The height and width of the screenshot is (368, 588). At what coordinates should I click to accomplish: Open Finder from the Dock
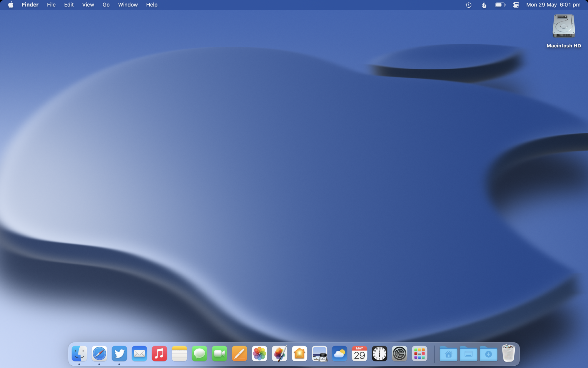coord(79,354)
